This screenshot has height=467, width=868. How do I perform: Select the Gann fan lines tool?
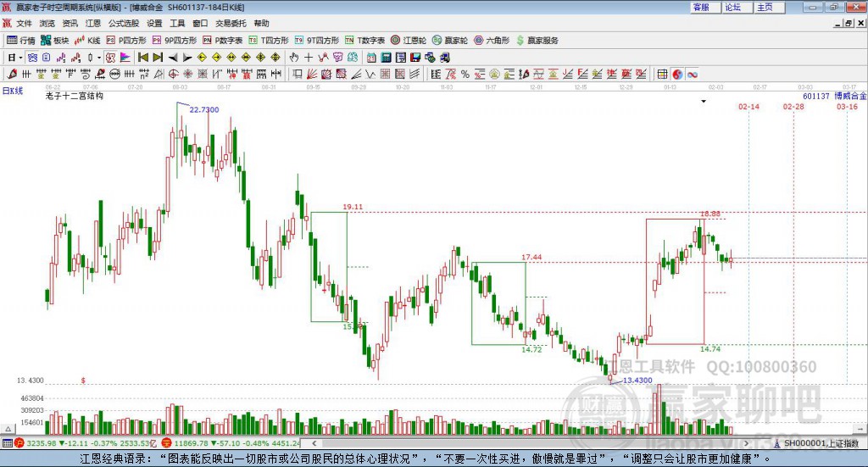(312, 74)
